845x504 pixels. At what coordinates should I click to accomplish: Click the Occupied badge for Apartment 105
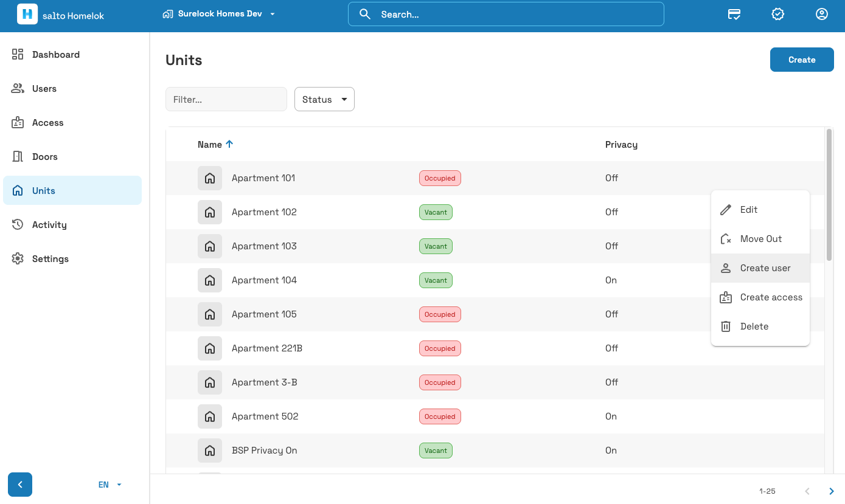click(440, 314)
